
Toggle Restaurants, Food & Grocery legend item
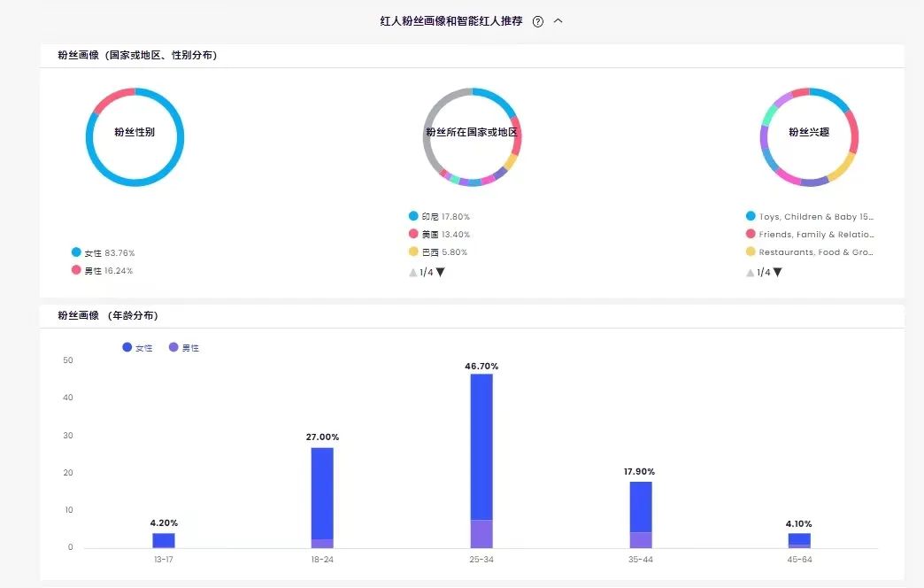[x=810, y=251]
